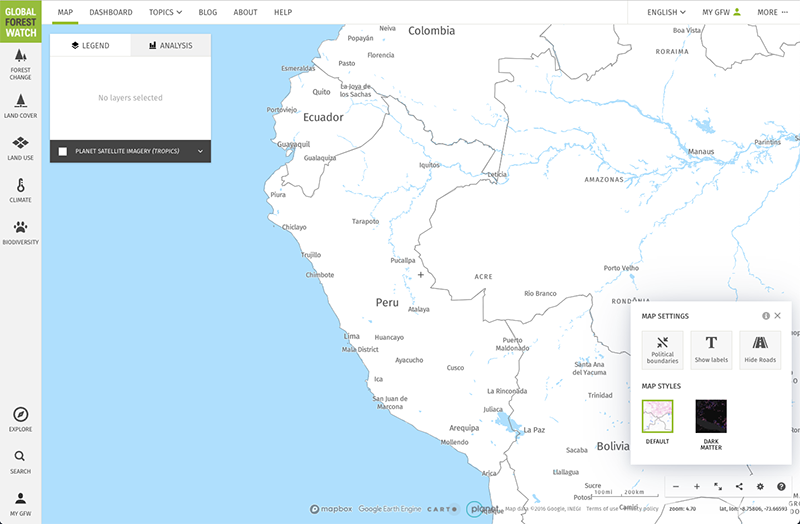
Task: Open the More menu
Action: (x=772, y=12)
